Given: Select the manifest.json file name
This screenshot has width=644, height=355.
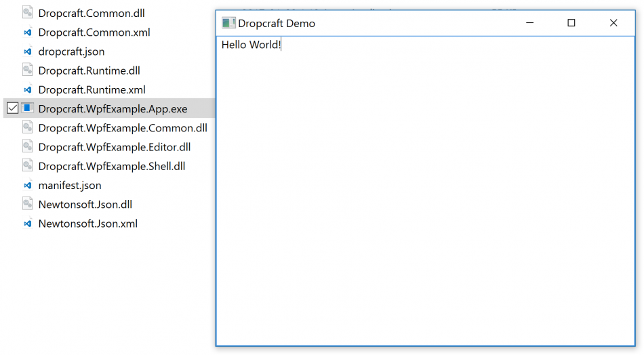Looking at the screenshot, I should tap(70, 186).
